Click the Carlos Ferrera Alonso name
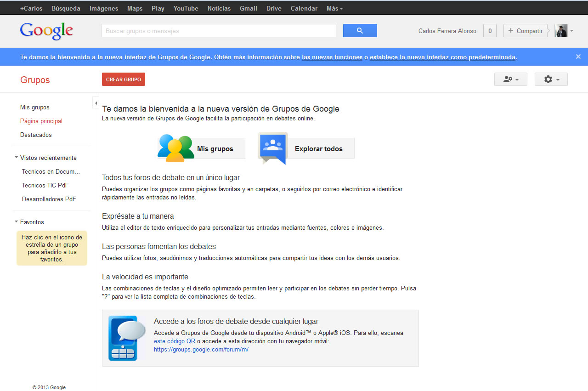The width and height of the screenshot is (588, 391). [447, 31]
